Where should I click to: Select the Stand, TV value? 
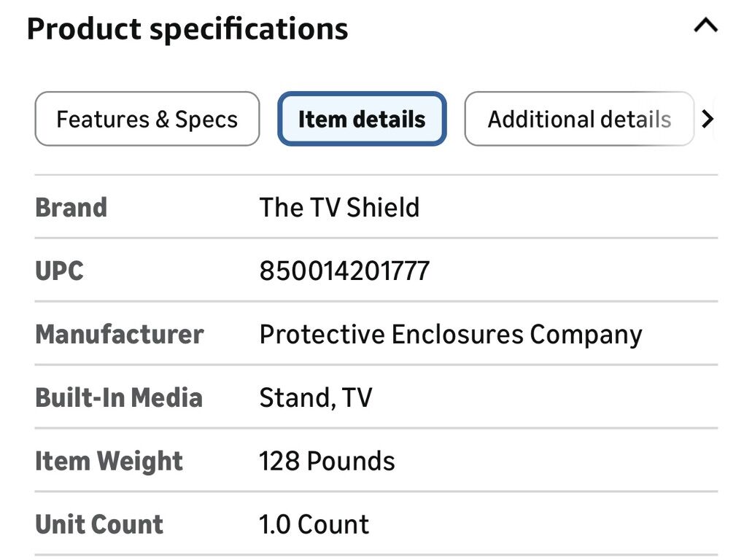[x=316, y=398]
